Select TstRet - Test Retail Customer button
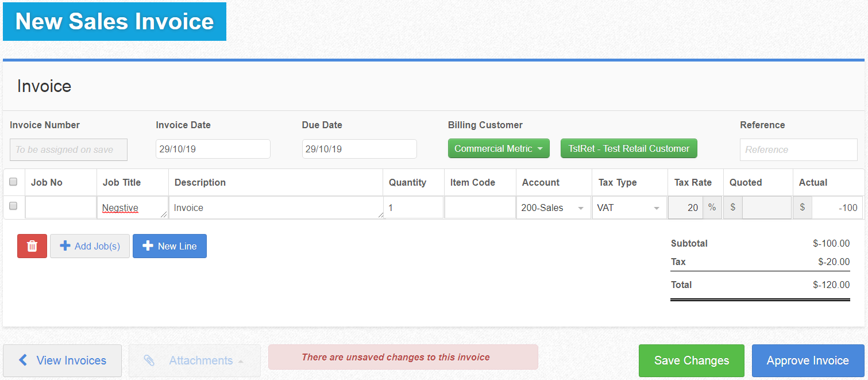868x380 pixels. pos(628,148)
